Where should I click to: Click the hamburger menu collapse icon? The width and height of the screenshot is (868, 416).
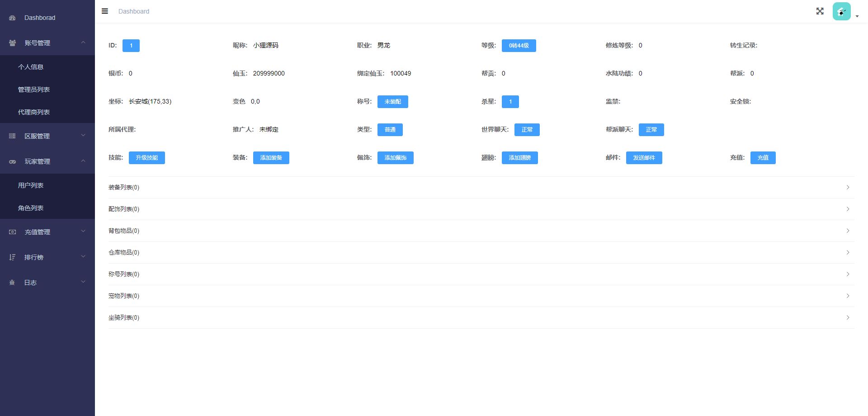point(105,11)
